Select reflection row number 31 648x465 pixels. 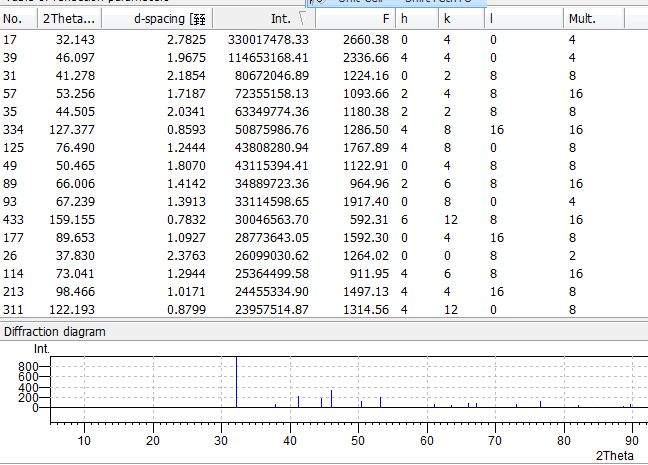click(x=324, y=76)
